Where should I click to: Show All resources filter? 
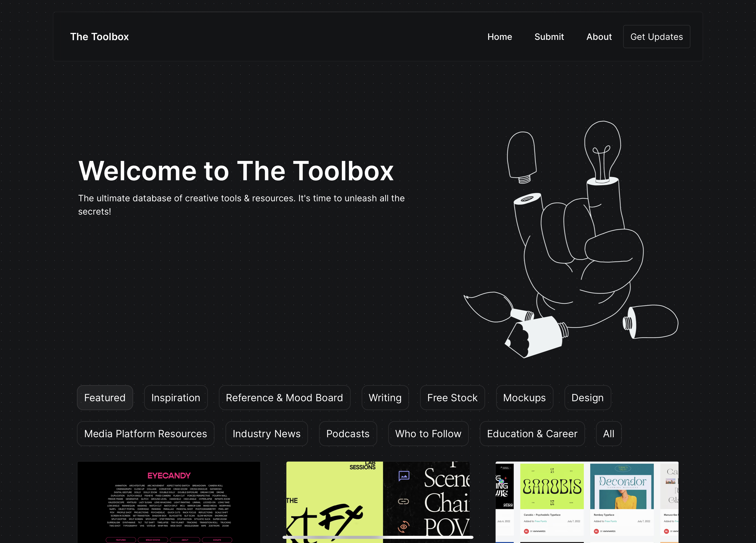click(x=608, y=434)
